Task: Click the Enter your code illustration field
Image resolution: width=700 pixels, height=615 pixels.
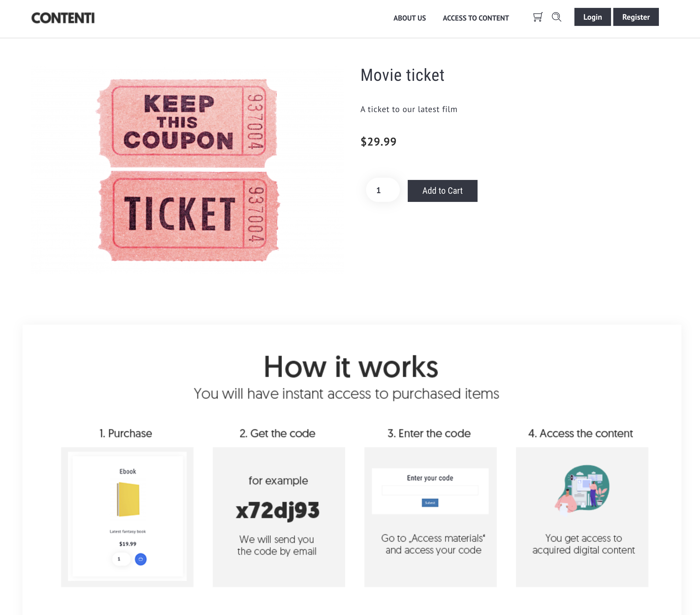Action: tap(430, 490)
